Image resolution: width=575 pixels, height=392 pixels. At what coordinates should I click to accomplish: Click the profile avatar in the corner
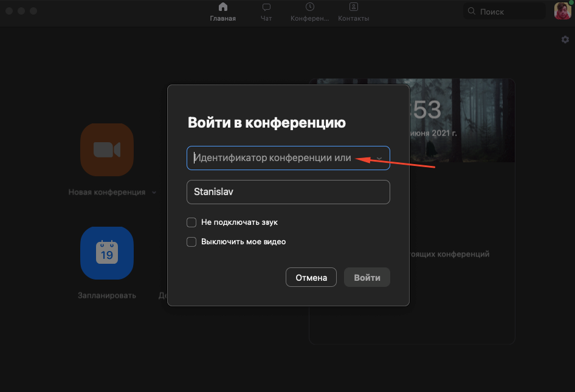point(562,10)
